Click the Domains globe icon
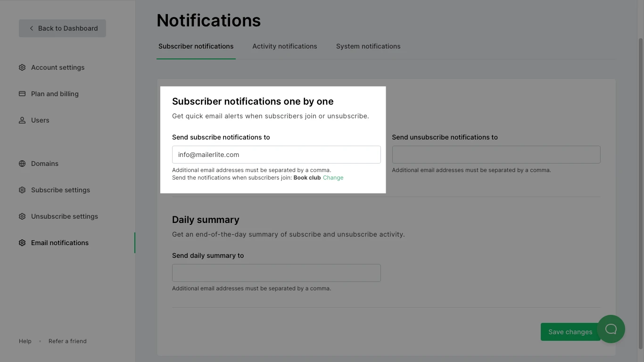This screenshot has width=644, height=362. (x=22, y=164)
